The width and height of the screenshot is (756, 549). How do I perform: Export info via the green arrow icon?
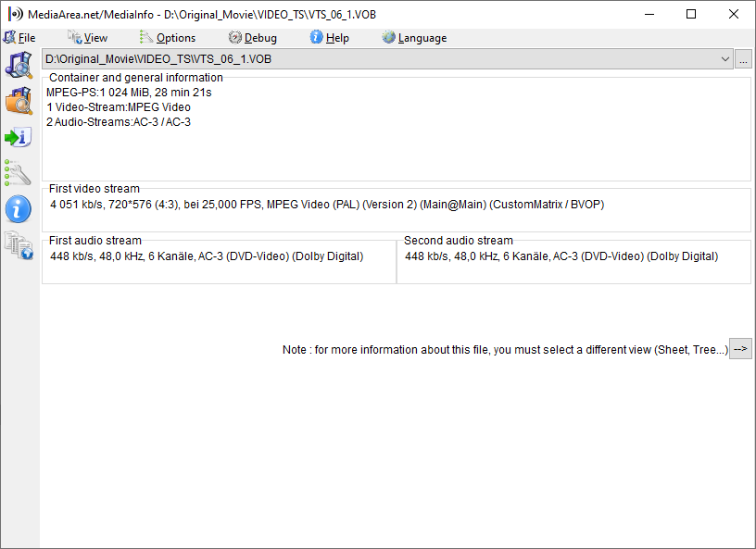pos(19,136)
